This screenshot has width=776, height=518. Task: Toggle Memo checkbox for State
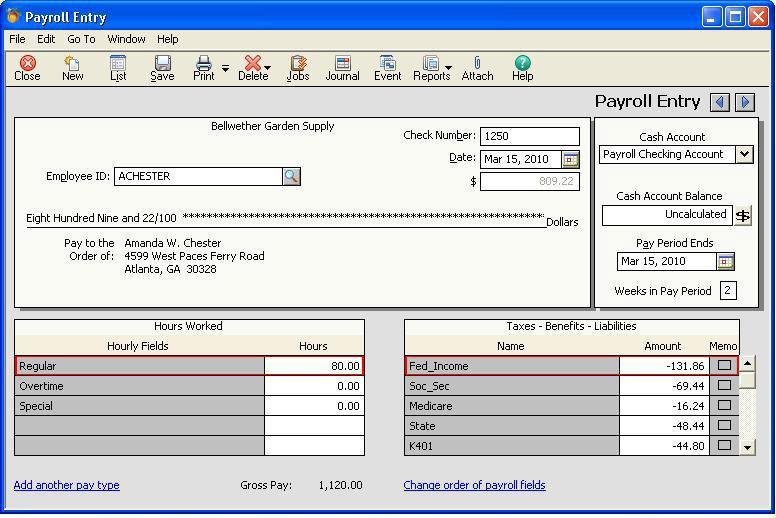(724, 425)
